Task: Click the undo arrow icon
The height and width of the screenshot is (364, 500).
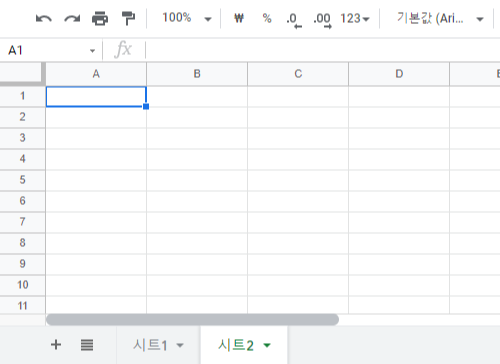Action: coord(44,19)
